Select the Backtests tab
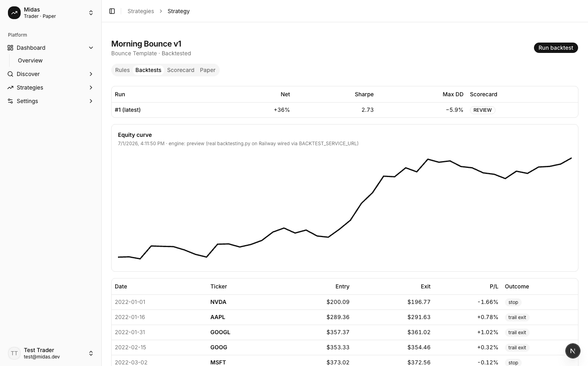This screenshot has height=366, width=588. click(x=148, y=70)
